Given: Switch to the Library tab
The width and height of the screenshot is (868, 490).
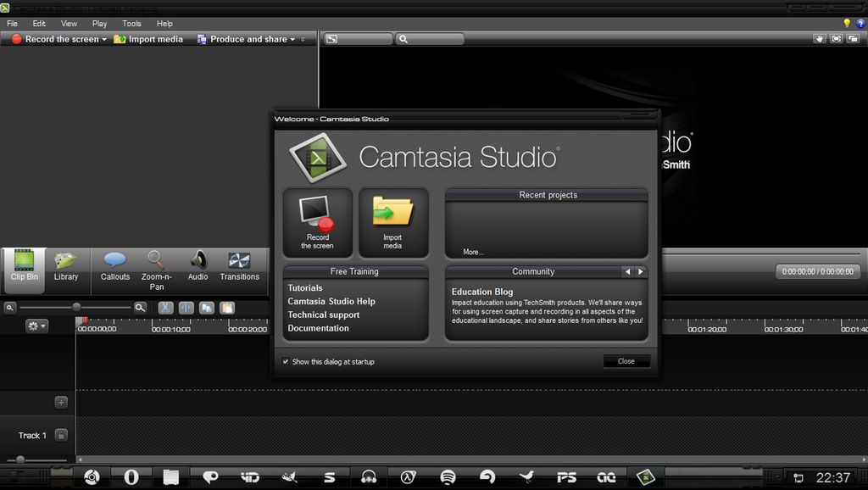Looking at the screenshot, I should point(67,270).
